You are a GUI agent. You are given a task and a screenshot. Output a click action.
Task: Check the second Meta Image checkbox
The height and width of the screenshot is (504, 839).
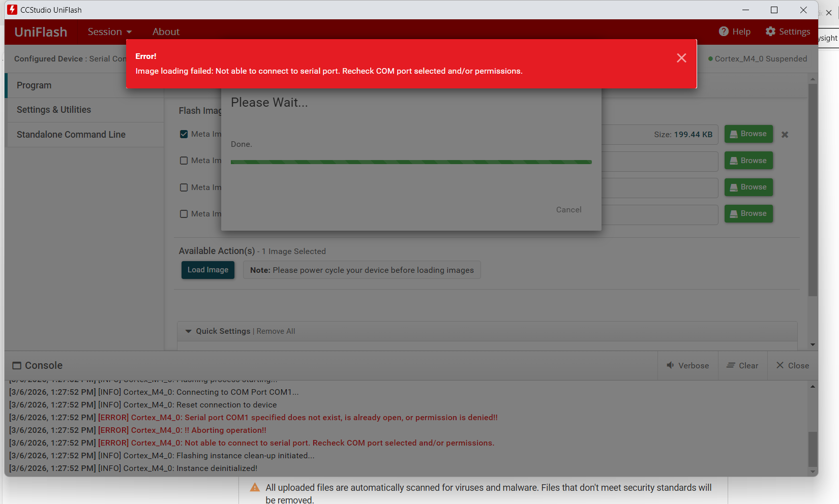[184, 161]
